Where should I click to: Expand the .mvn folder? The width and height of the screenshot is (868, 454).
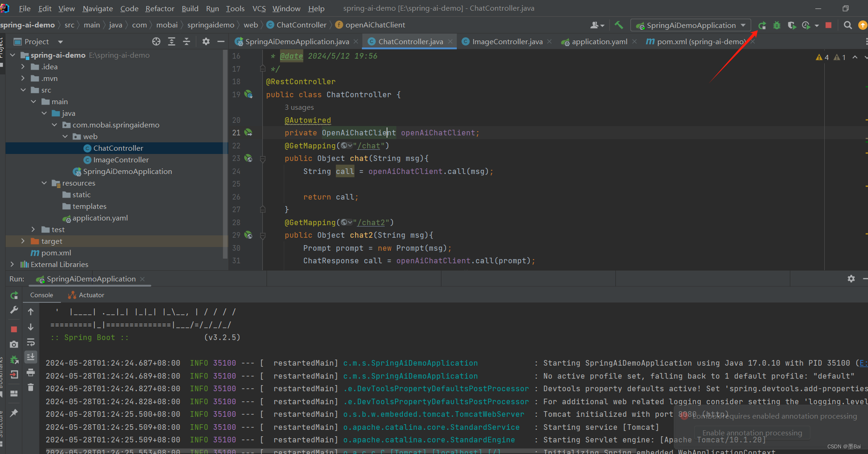click(23, 78)
